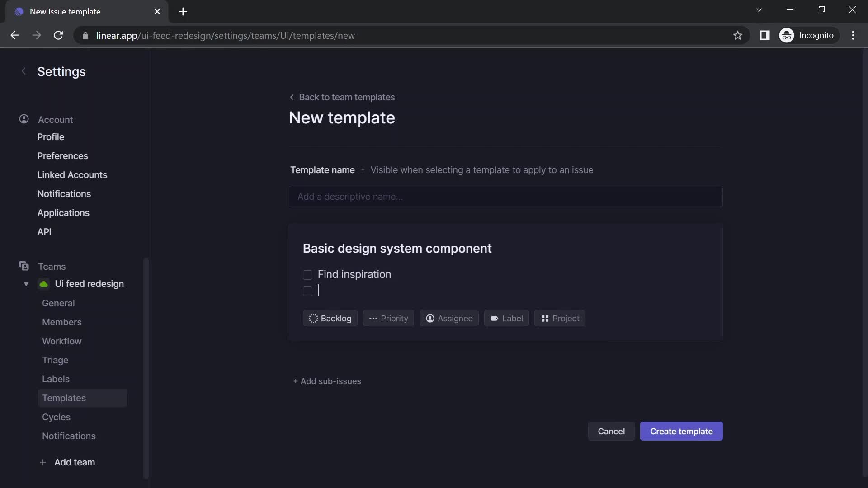Viewport: 868px width, 488px height.
Task: Click the Project icon
Action: (544, 318)
